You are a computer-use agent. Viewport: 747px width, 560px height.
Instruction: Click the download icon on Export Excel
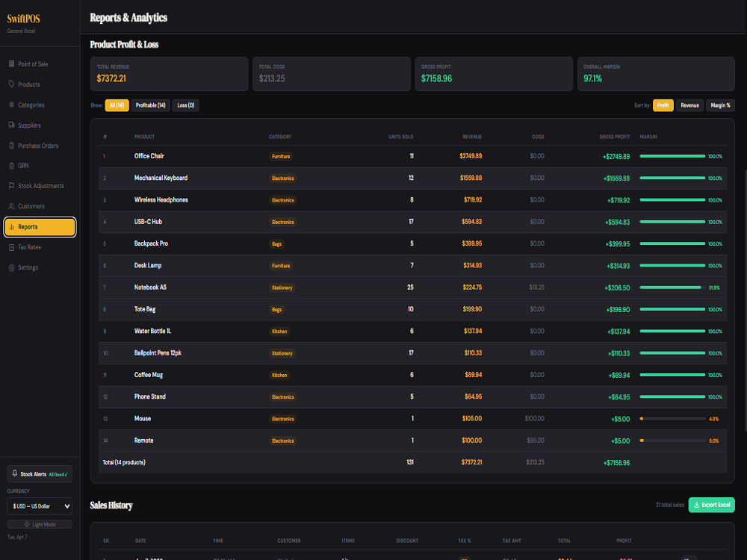click(696, 505)
